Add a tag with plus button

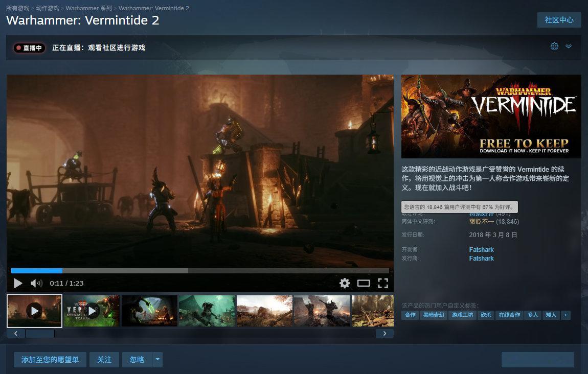coord(566,315)
